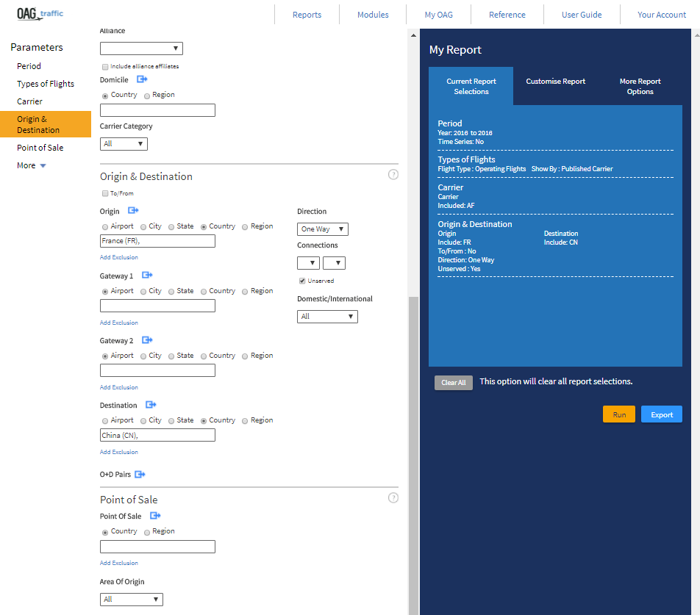
Task: Click Add Exclusion under Gateway 1
Action: click(x=119, y=323)
